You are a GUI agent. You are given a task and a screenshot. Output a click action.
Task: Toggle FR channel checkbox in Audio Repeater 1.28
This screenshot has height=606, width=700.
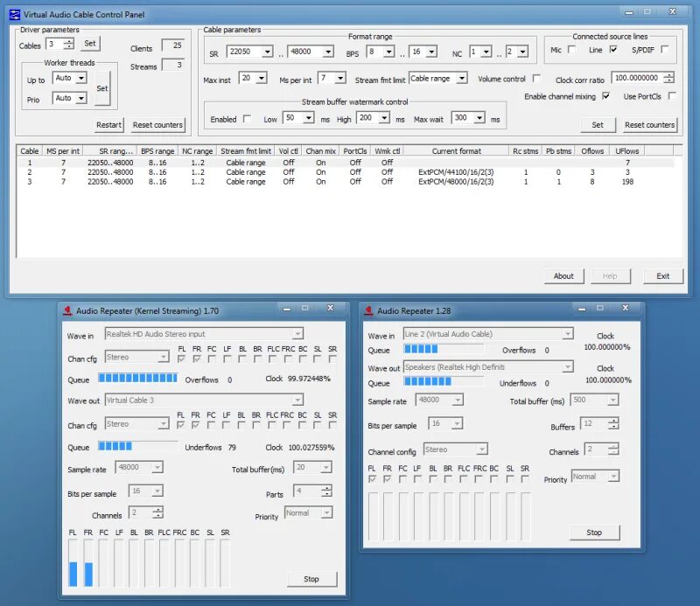(x=387, y=479)
